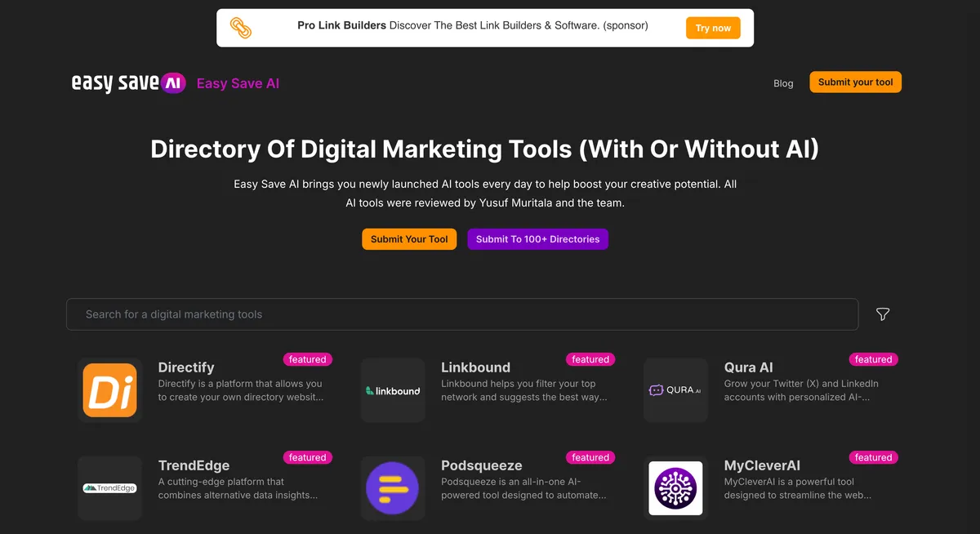Image resolution: width=980 pixels, height=534 pixels.
Task: Open the Qura AI logo thumbnail
Action: pyautogui.click(x=675, y=390)
